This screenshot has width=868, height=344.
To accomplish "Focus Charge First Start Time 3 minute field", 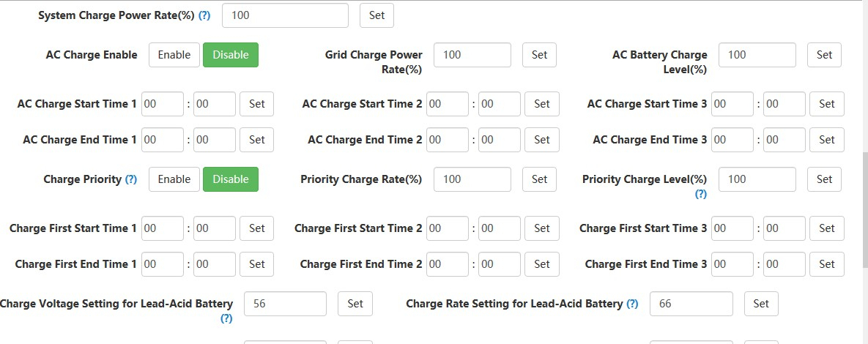I will coord(784,228).
